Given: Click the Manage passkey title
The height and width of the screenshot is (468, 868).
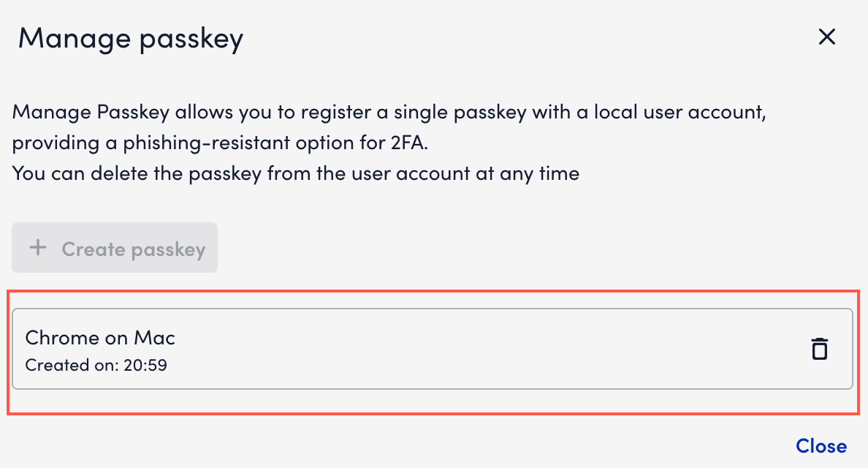Looking at the screenshot, I should (x=130, y=38).
